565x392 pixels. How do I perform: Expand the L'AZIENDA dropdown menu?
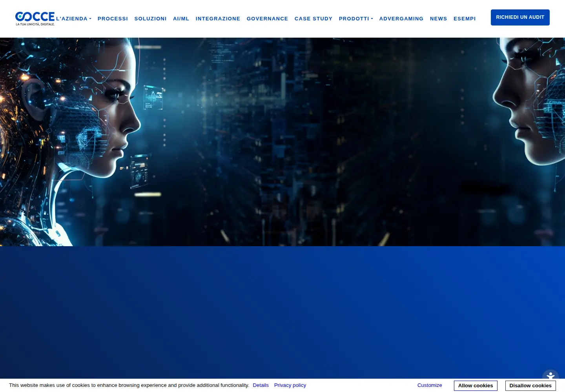pos(74,19)
